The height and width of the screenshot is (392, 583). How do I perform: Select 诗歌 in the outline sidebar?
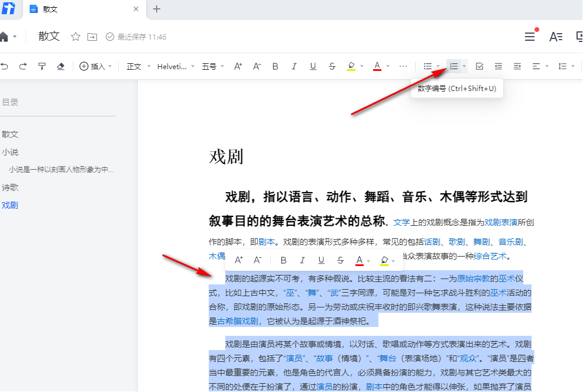click(10, 187)
